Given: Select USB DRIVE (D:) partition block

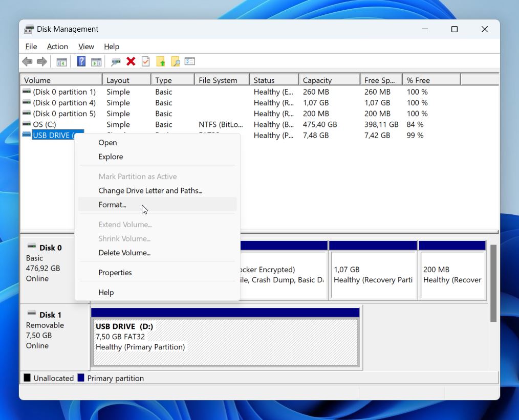Looking at the screenshot, I should pos(225,337).
